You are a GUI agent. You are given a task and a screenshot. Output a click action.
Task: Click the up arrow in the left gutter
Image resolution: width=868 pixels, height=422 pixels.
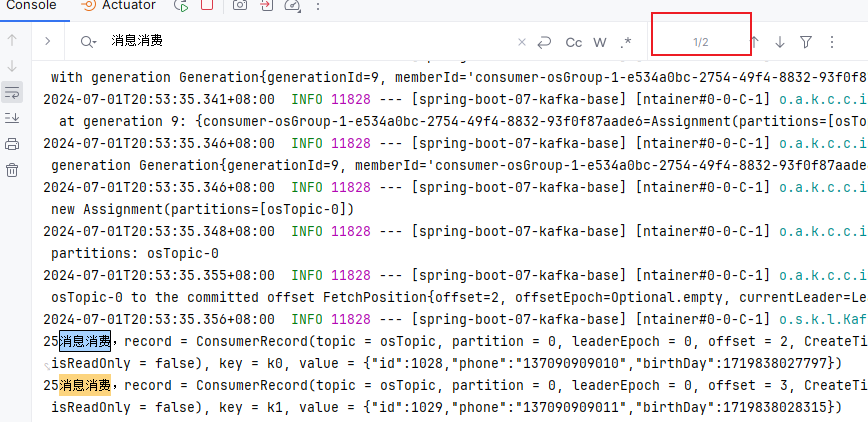pyautogui.click(x=12, y=40)
